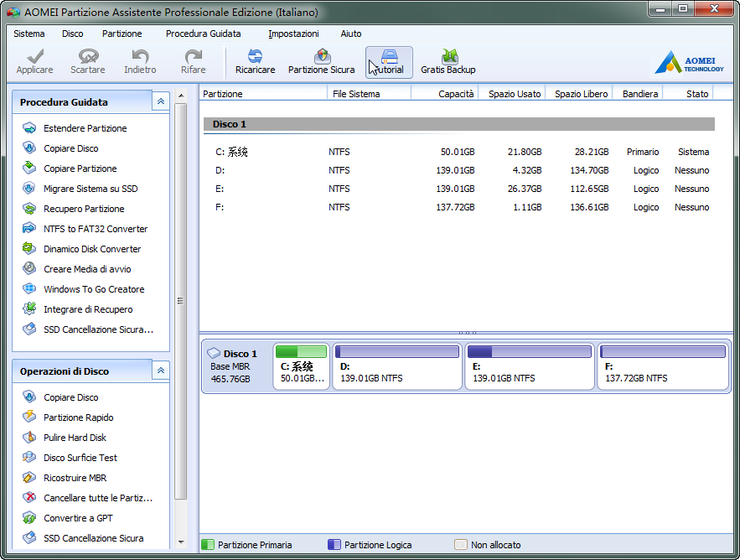The width and height of the screenshot is (740, 560).
Task: Click the Pulire Hard Disk icon
Action: click(x=29, y=438)
